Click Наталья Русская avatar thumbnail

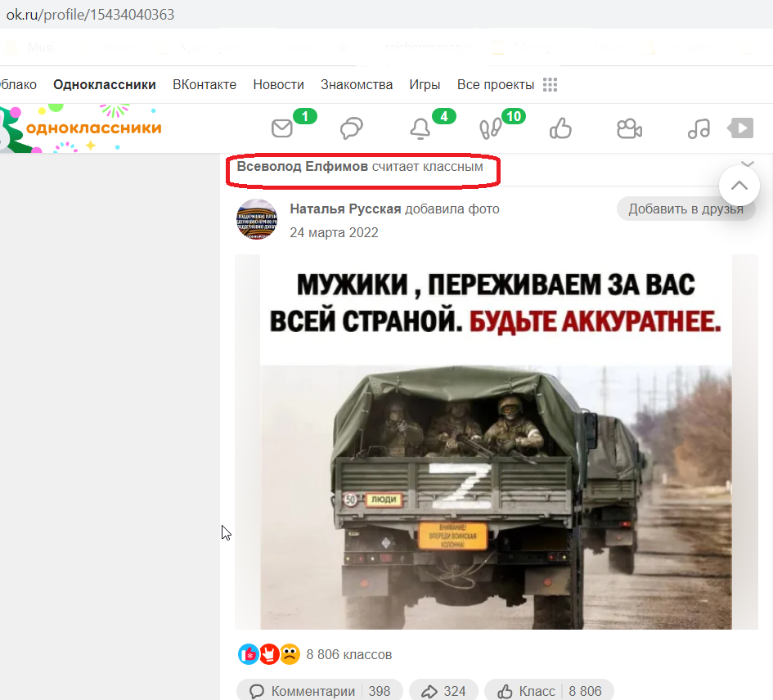tap(257, 219)
